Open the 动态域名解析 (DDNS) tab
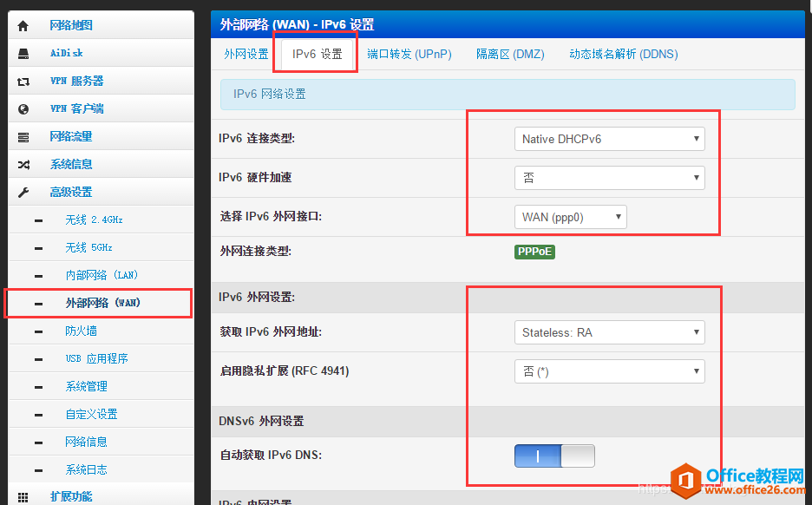Image resolution: width=812 pixels, height=505 pixels. point(623,54)
